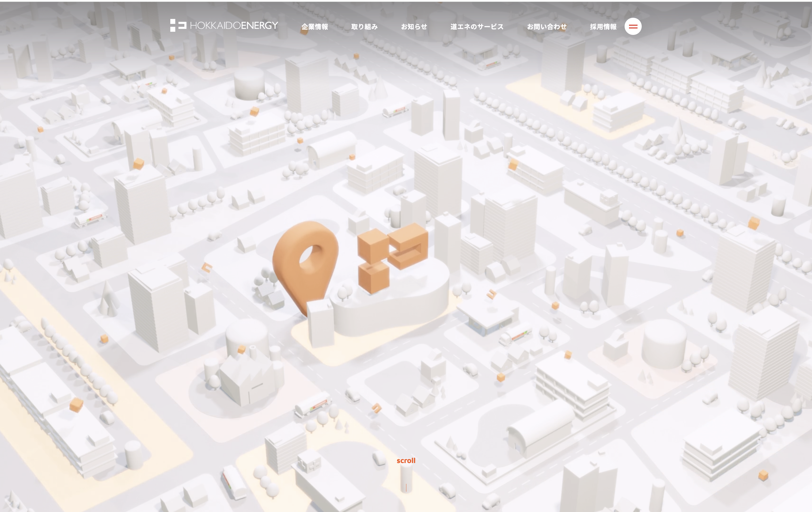Click the scroll indicator line below scroll text
Image resolution: width=812 pixels, height=512 pixels.
pyautogui.click(x=406, y=488)
